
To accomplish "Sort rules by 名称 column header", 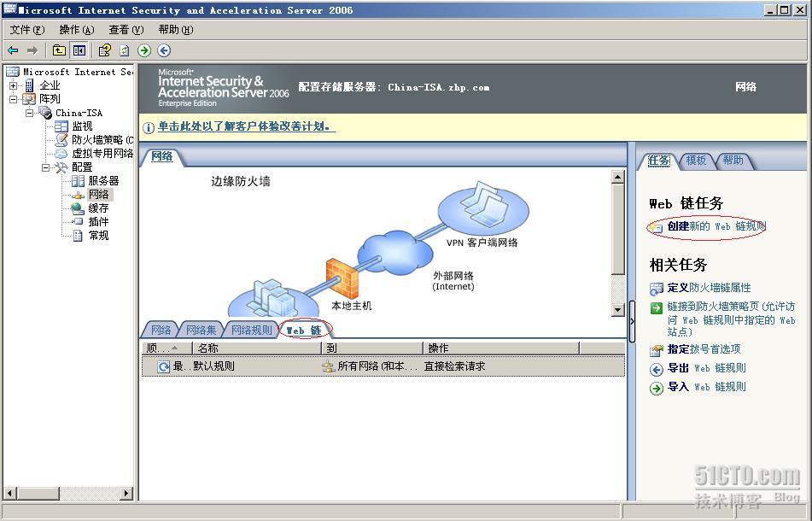I will point(256,348).
